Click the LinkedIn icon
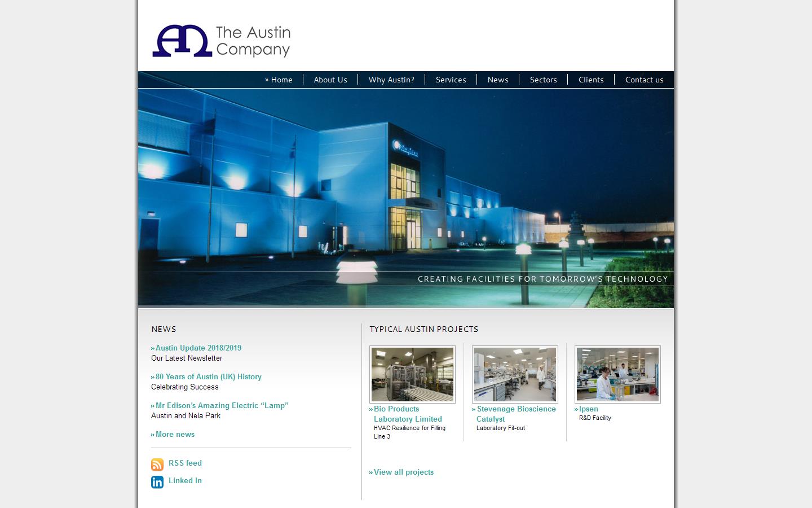The height and width of the screenshot is (508, 812). (x=157, y=482)
